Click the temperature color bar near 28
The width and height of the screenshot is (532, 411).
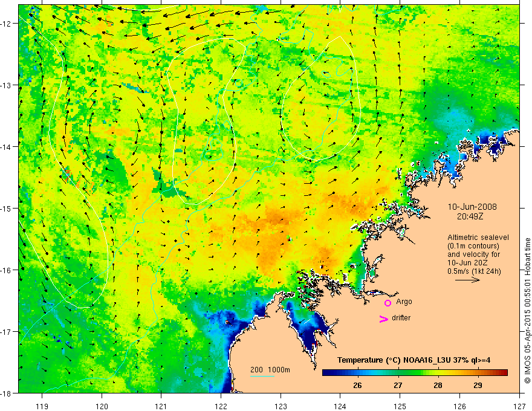pos(438,373)
